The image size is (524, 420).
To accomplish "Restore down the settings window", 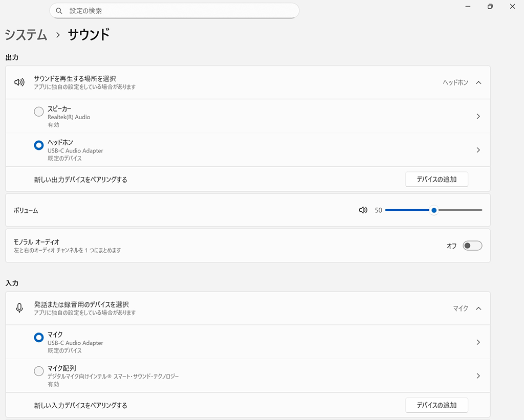I will 490,7.
